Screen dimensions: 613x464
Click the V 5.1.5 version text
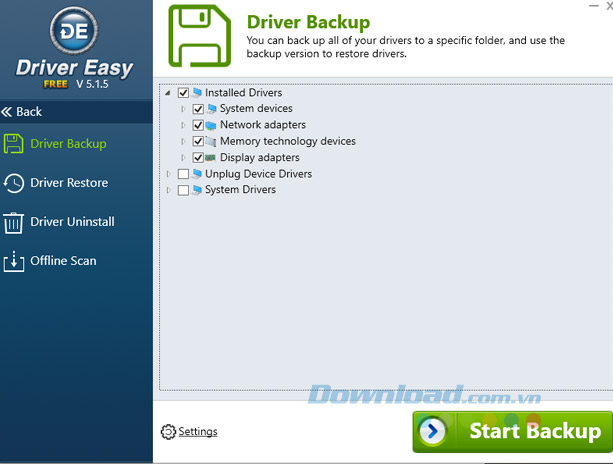(x=92, y=84)
